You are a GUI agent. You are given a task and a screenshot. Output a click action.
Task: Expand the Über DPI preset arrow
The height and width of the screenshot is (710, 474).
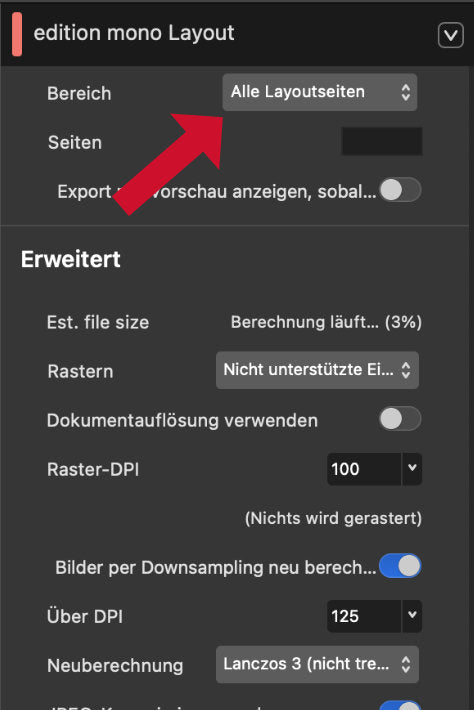(412, 615)
